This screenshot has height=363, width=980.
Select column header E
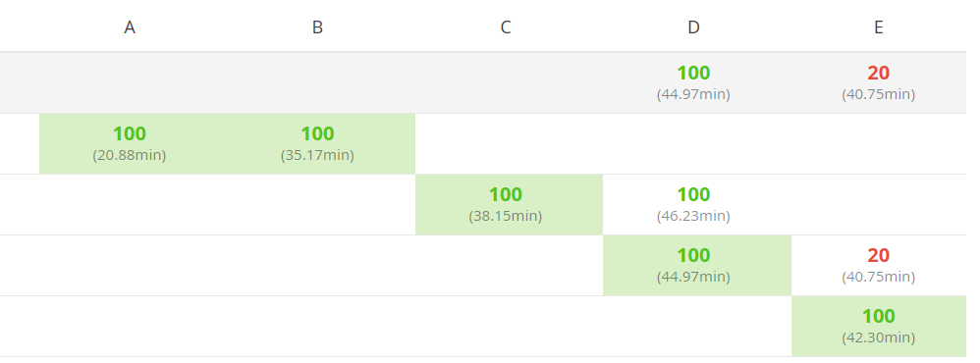pos(878,27)
